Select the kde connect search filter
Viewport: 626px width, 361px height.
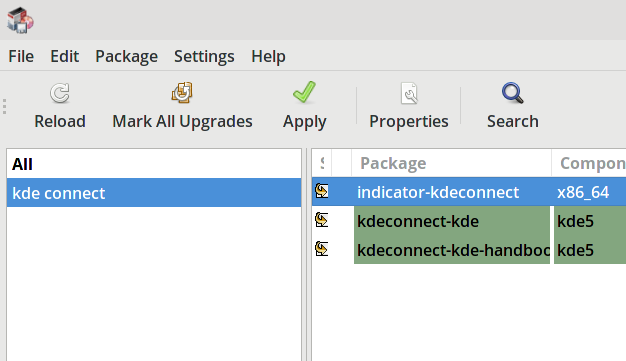(x=154, y=192)
